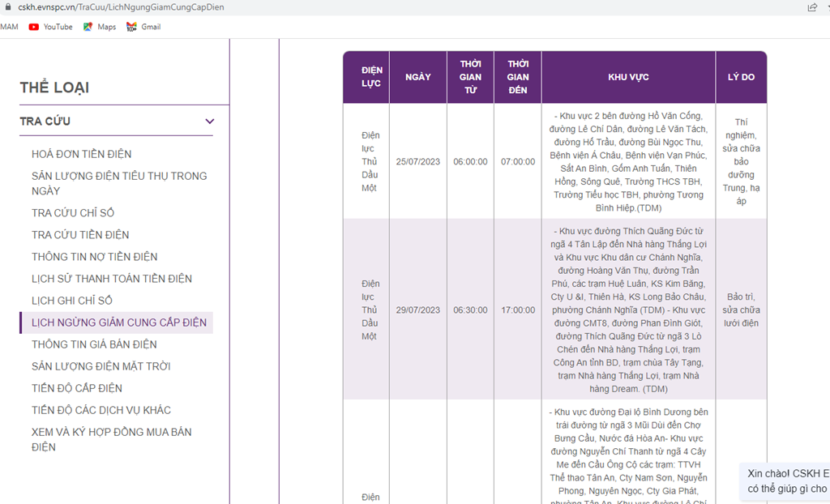Open TIẾN ĐỘ CÁC DỊCH VỤ KHÁC

point(101,410)
